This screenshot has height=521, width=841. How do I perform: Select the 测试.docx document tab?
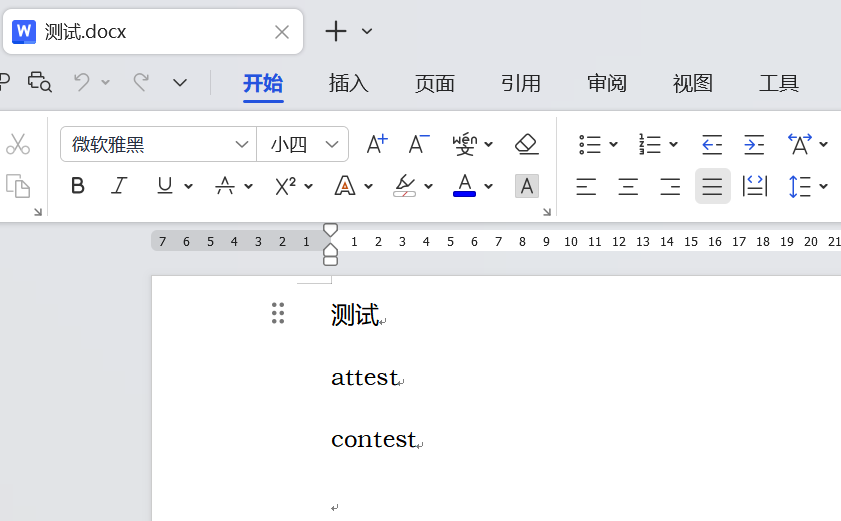pos(140,32)
